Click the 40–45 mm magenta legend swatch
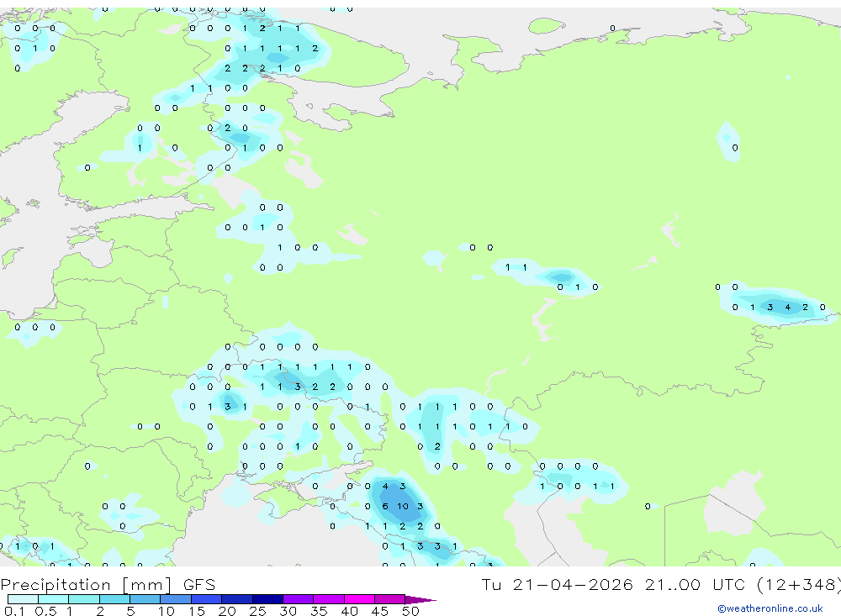Image resolution: width=841 pixels, height=616 pixels. (359, 599)
